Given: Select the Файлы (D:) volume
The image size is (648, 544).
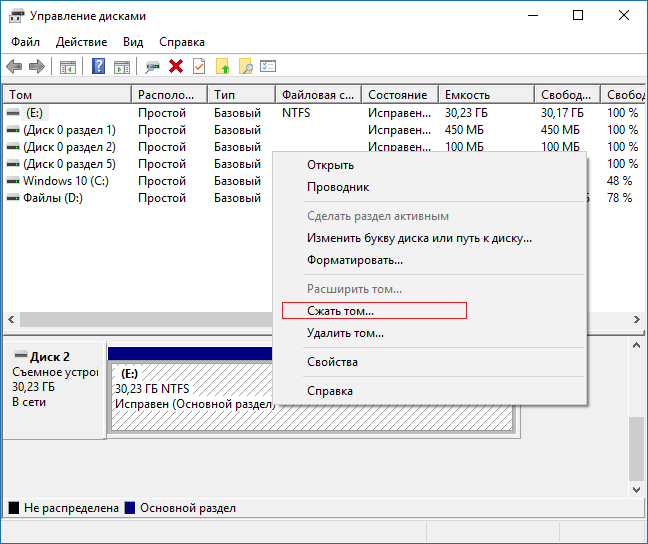Looking at the screenshot, I should [52, 198].
